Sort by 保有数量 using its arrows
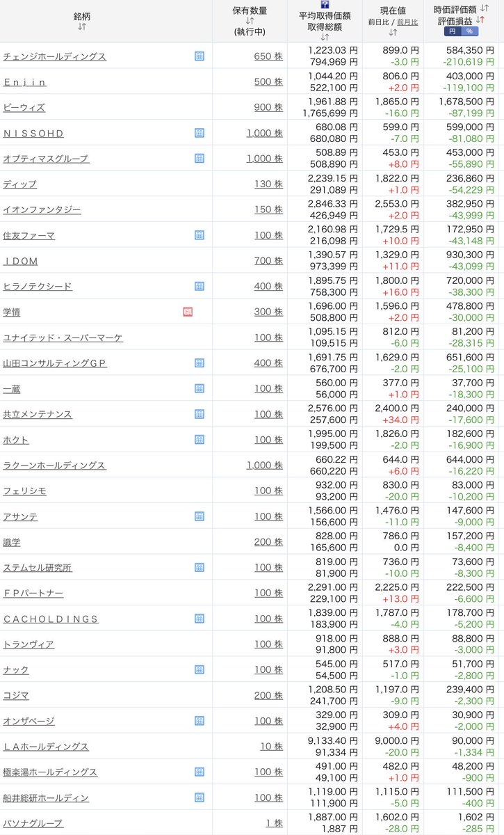This screenshot has width=504, height=835. pos(250,22)
